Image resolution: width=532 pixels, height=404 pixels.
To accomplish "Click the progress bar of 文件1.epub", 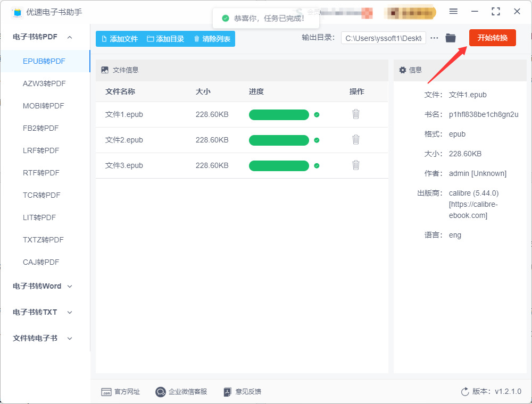I will point(279,115).
